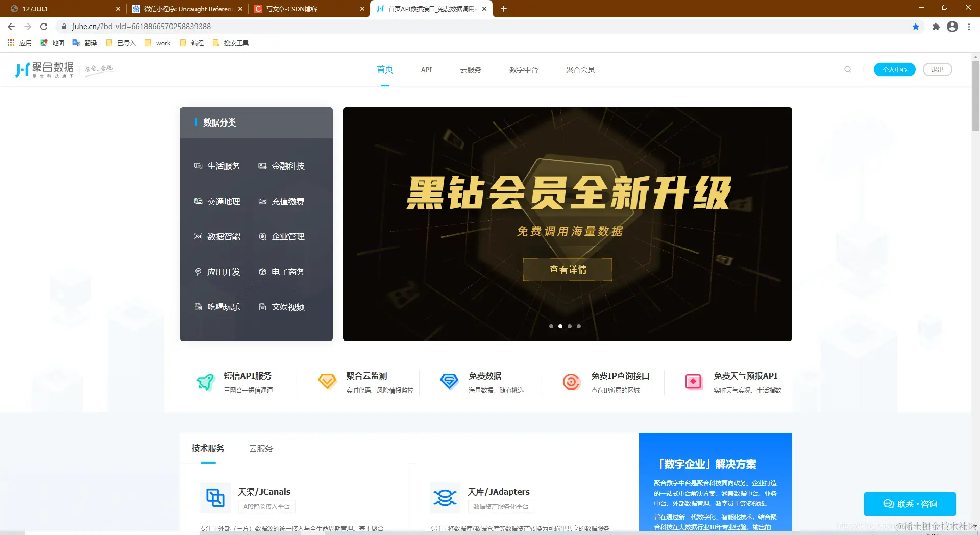Screen dimensions: 980x535
Task: Open the 地图 bookmark
Action: pyautogui.click(x=52, y=43)
